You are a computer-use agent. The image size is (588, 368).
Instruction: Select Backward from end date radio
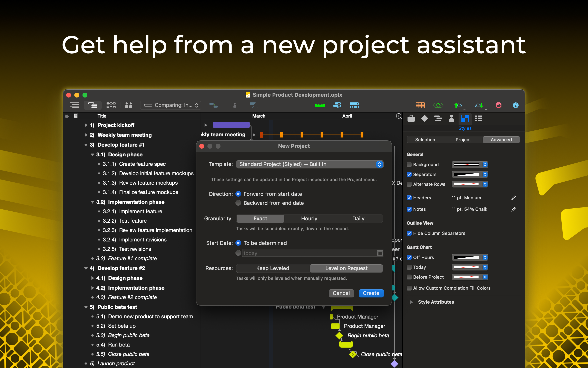point(238,203)
